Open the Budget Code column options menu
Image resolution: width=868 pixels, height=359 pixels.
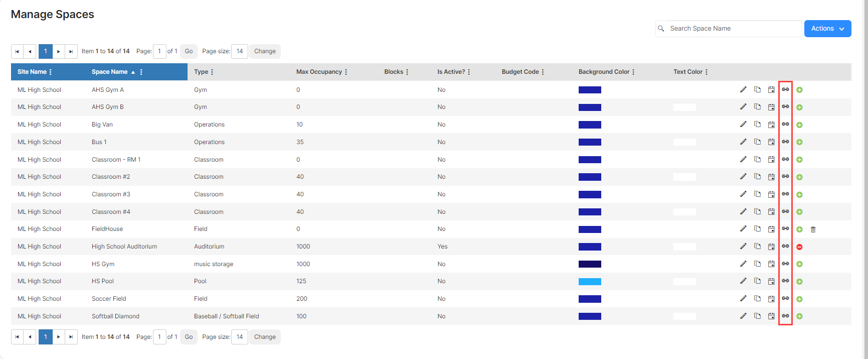coord(543,72)
